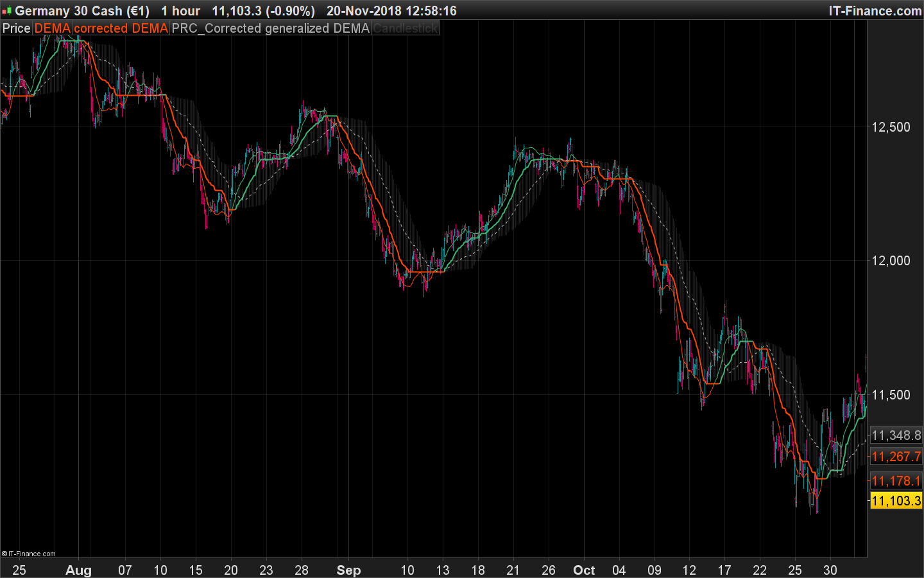Image resolution: width=924 pixels, height=578 pixels.
Task: Click the 17 date label on time axis
Action: click(x=724, y=570)
